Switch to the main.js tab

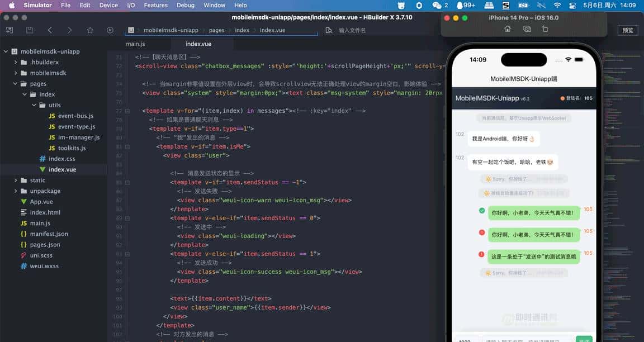[135, 44]
